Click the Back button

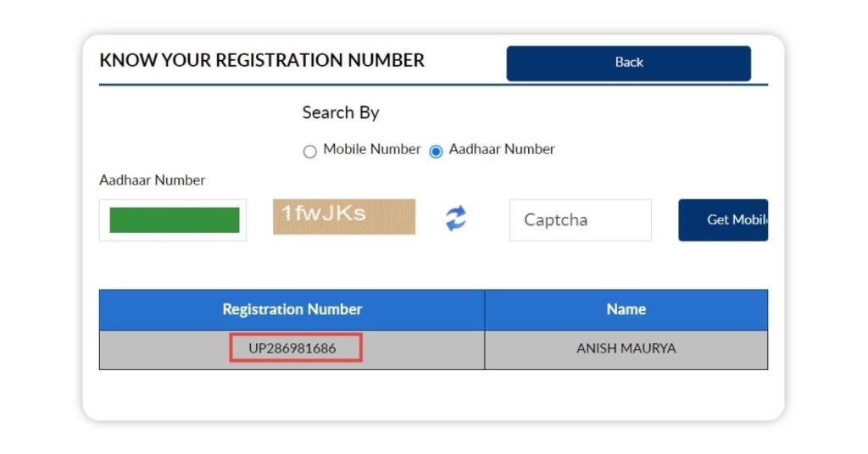click(x=628, y=63)
